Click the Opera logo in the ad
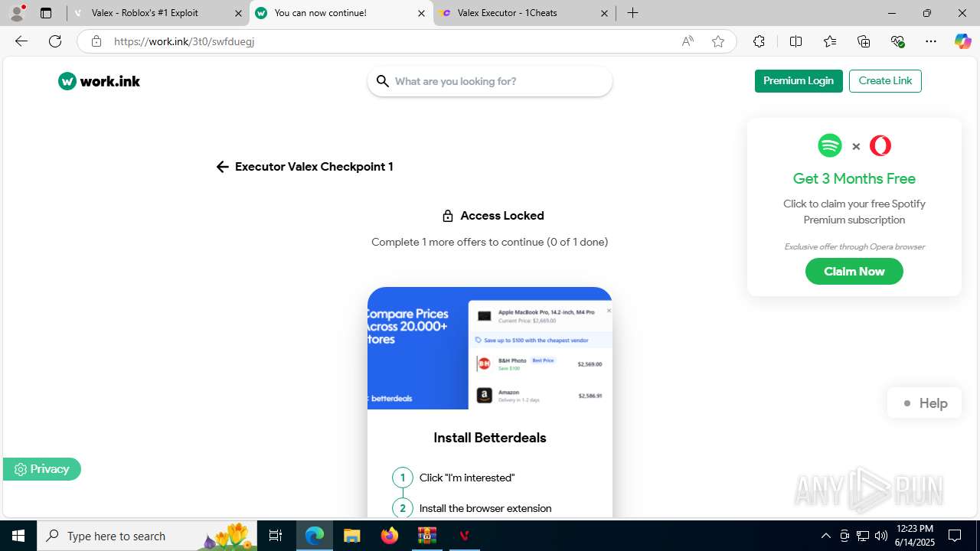The width and height of the screenshot is (980, 551). [880, 145]
